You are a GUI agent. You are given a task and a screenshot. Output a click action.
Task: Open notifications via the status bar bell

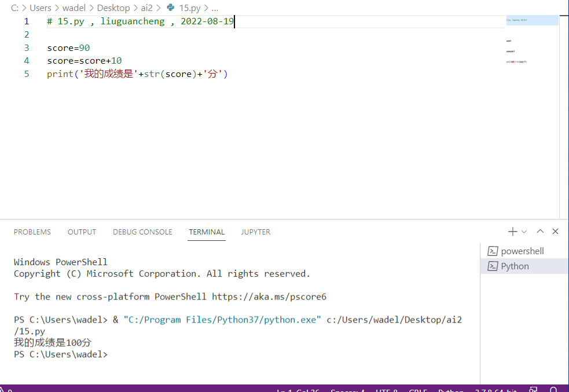click(x=553, y=390)
